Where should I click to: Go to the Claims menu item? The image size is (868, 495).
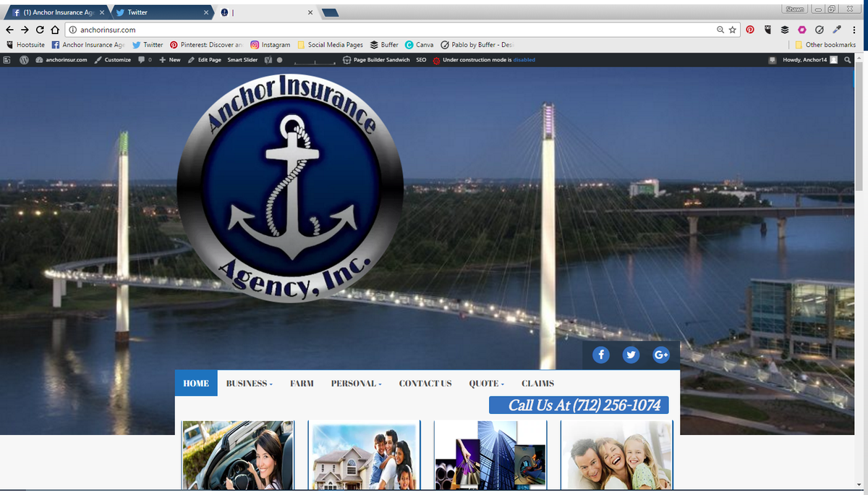click(537, 384)
